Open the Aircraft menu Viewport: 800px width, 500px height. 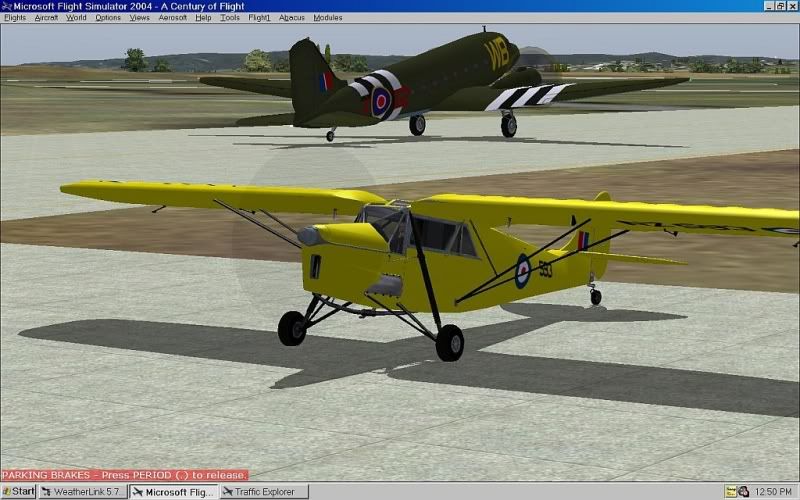46,18
